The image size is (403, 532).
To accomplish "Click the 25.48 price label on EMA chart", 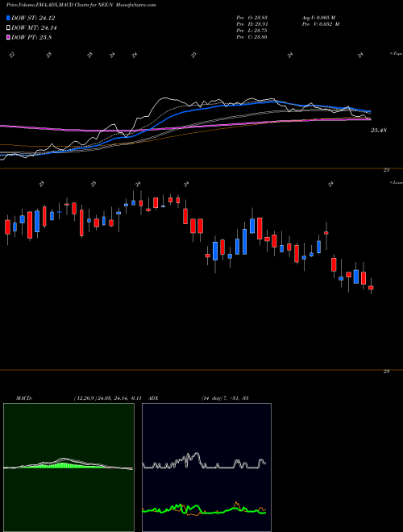I will point(379,131).
